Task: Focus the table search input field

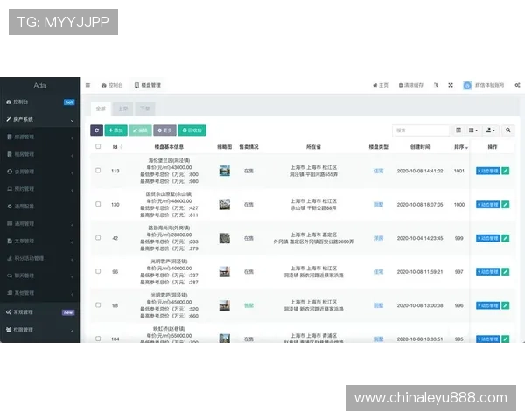Action: point(421,130)
